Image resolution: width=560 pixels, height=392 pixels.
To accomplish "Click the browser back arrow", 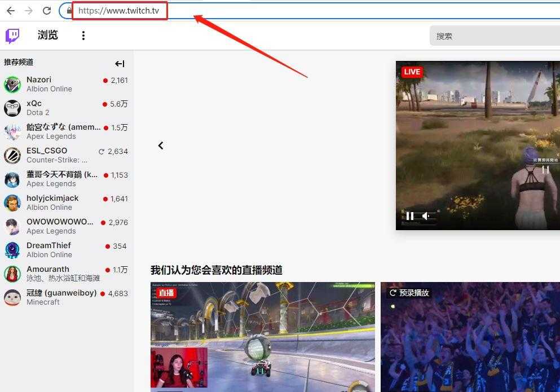I will tap(11, 11).
